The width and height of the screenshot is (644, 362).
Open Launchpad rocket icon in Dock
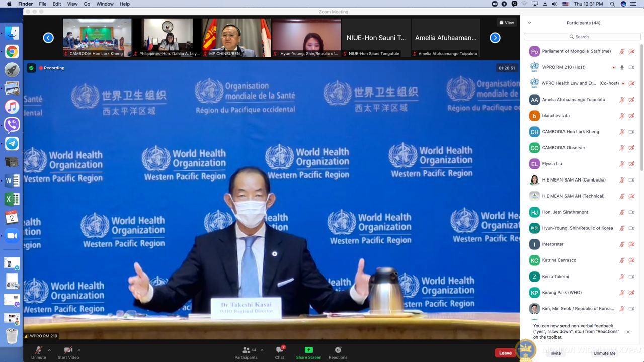point(12,70)
